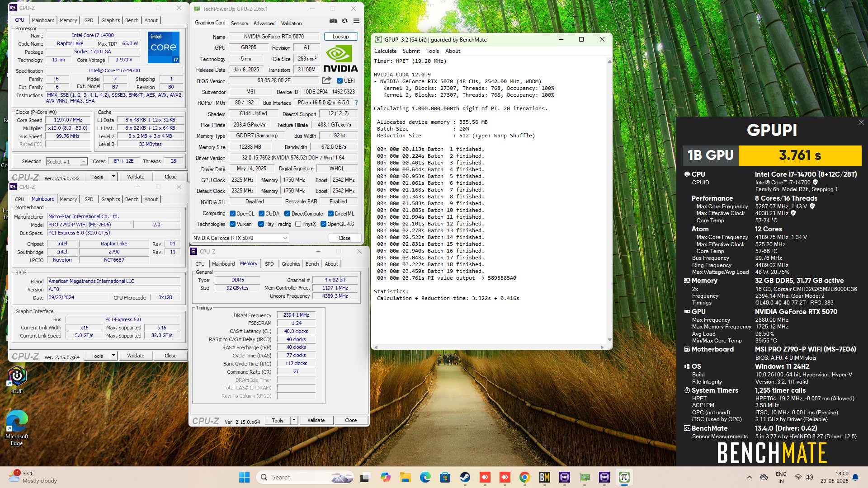Click 'Intel Core i7 14700' name in CPU-Z
Viewport: 868px width, 488px height.
click(x=93, y=35)
